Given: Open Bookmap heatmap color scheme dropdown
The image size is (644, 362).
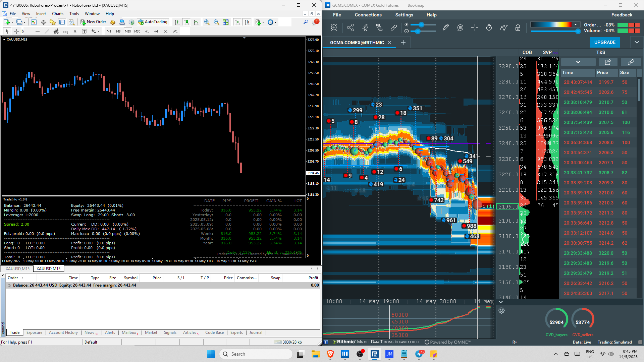Looking at the screenshot, I should click(576, 24).
